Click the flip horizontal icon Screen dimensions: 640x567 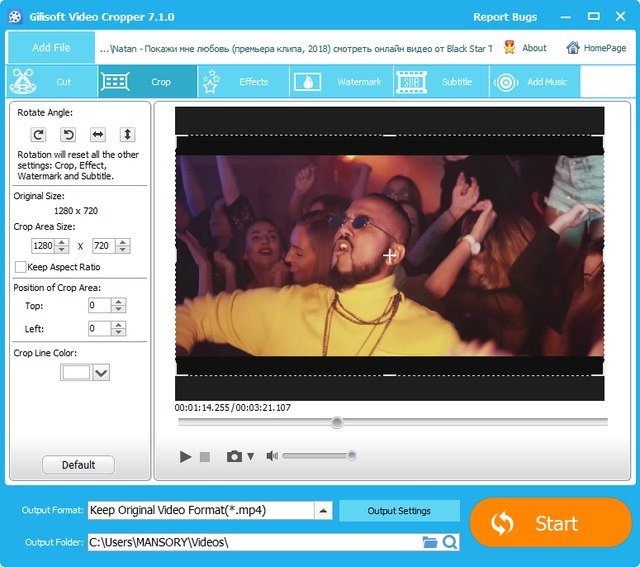point(98,134)
